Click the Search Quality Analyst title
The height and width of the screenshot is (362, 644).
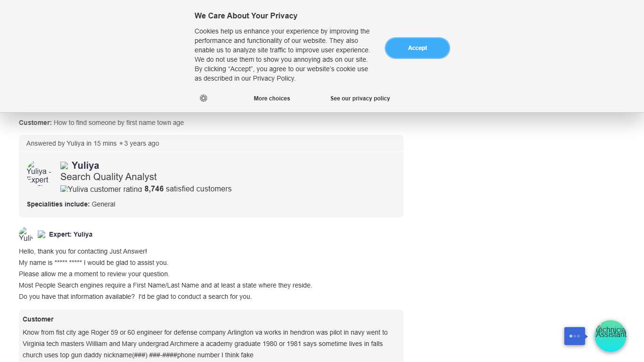(108, 177)
